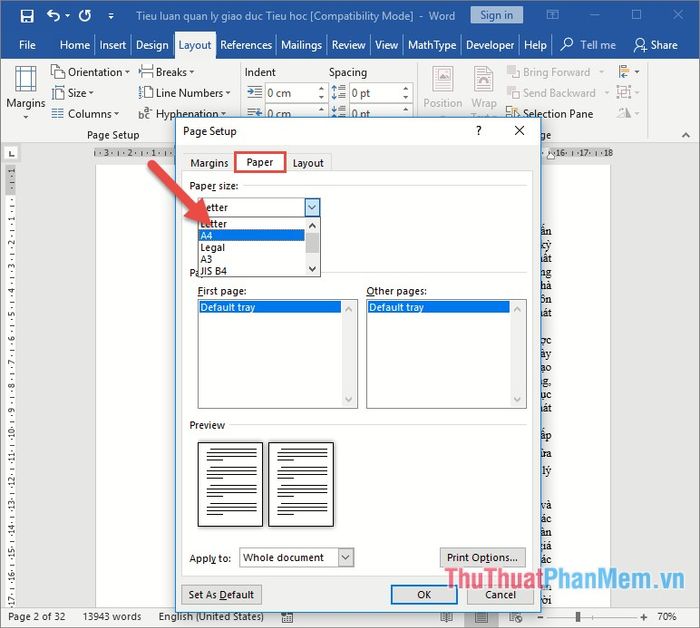Click the zoom in plus icon
The image size is (700, 628).
643,617
